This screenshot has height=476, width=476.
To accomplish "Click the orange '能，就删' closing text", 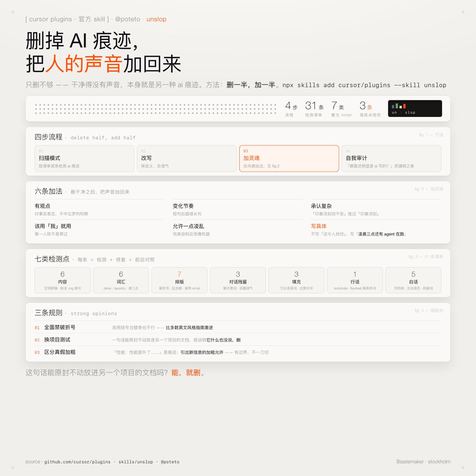I will click(186, 372).
